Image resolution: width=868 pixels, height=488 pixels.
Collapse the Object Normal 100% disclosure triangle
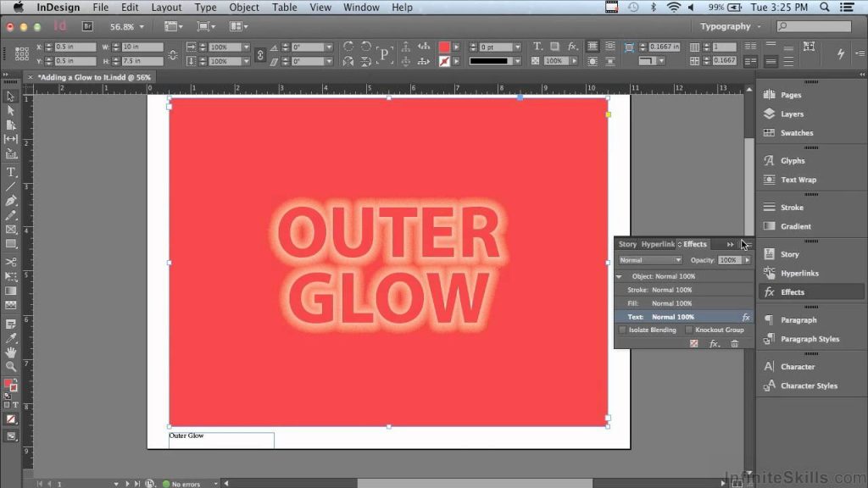[x=620, y=277]
